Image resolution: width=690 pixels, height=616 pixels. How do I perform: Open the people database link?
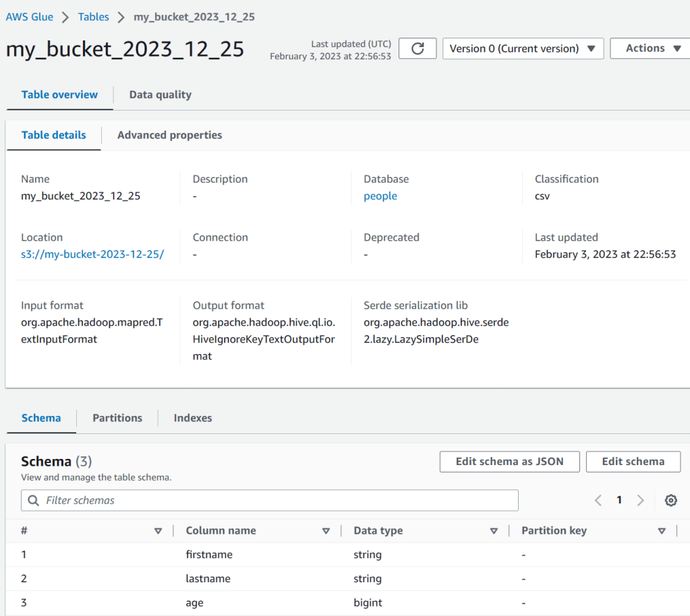pos(380,196)
